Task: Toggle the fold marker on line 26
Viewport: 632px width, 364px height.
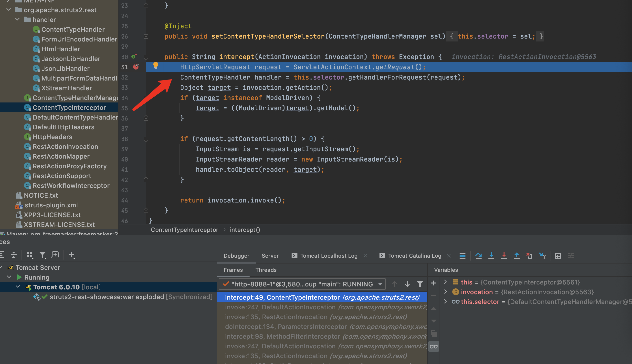Action: coord(146,37)
